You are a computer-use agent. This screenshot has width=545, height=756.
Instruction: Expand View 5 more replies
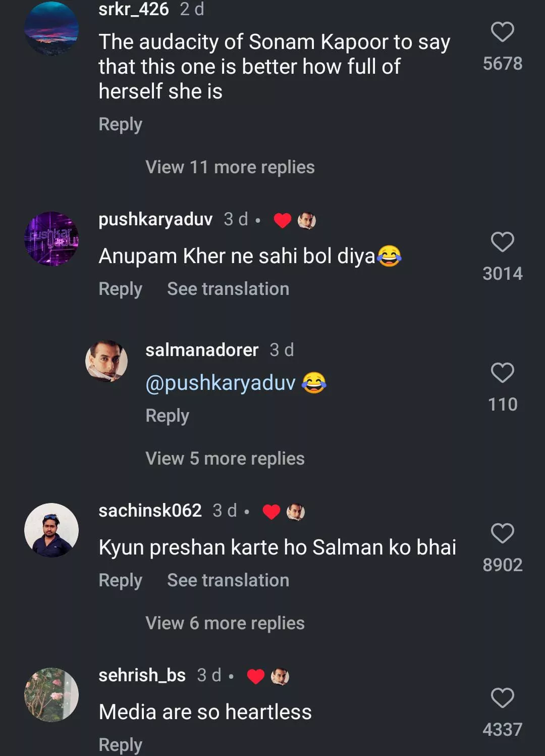225,459
